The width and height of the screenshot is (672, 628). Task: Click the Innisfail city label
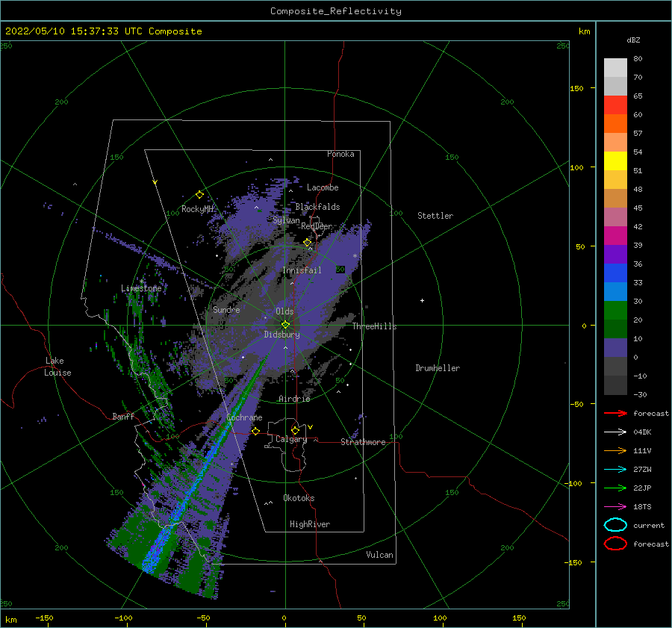(x=302, y=270)
